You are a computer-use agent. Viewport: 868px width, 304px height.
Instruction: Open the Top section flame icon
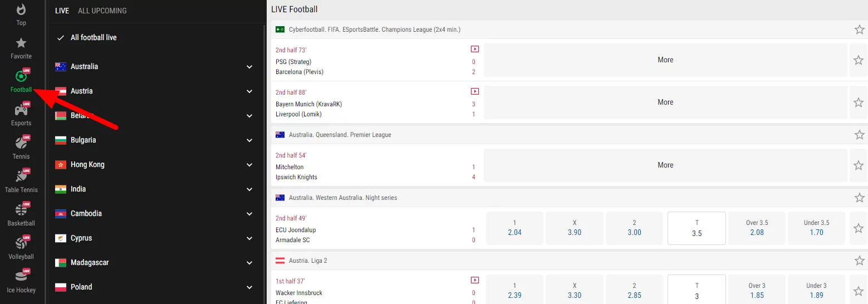pyautogui.click(x=21, y=10)
